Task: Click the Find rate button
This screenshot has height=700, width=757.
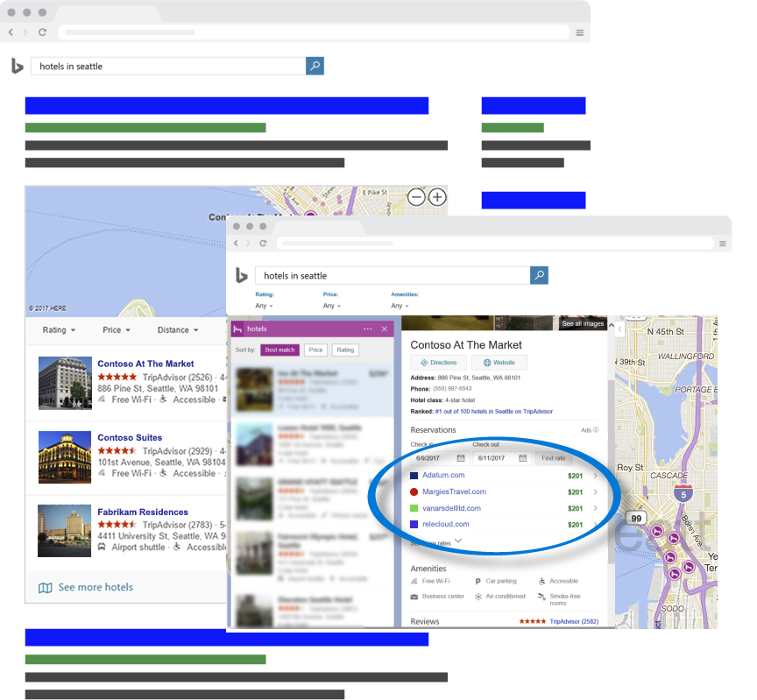Action: tap(553, 458)
